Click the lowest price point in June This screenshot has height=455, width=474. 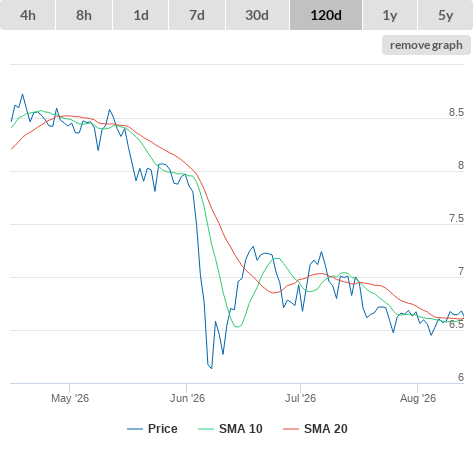(x=212, y=368)
